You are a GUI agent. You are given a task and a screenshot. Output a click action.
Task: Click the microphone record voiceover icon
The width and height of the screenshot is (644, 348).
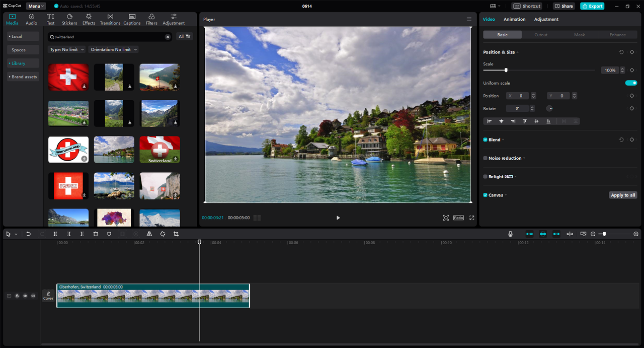[510, 234]
